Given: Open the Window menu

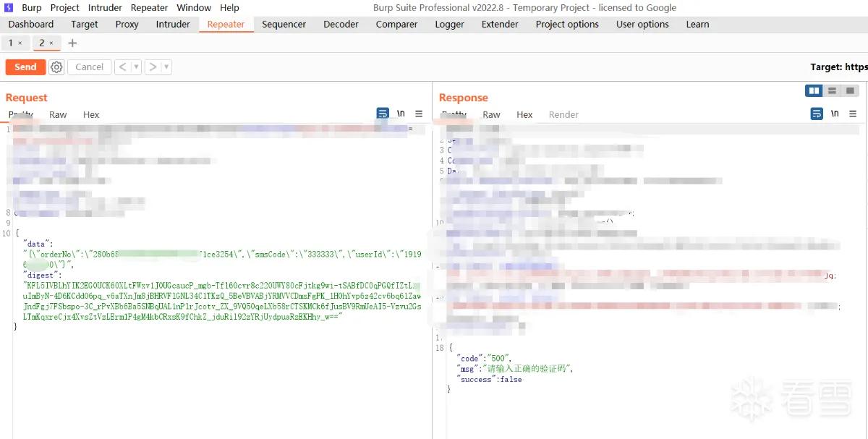Looking at the screenshot, I should click(194, 8).
